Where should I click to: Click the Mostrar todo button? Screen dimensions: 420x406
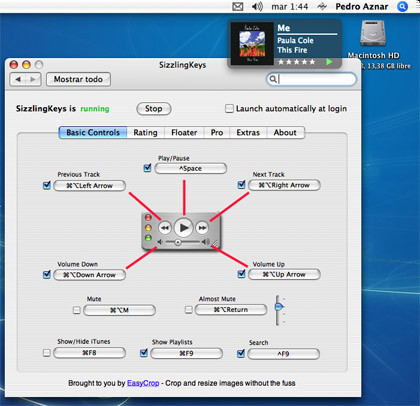pos(78,79)
